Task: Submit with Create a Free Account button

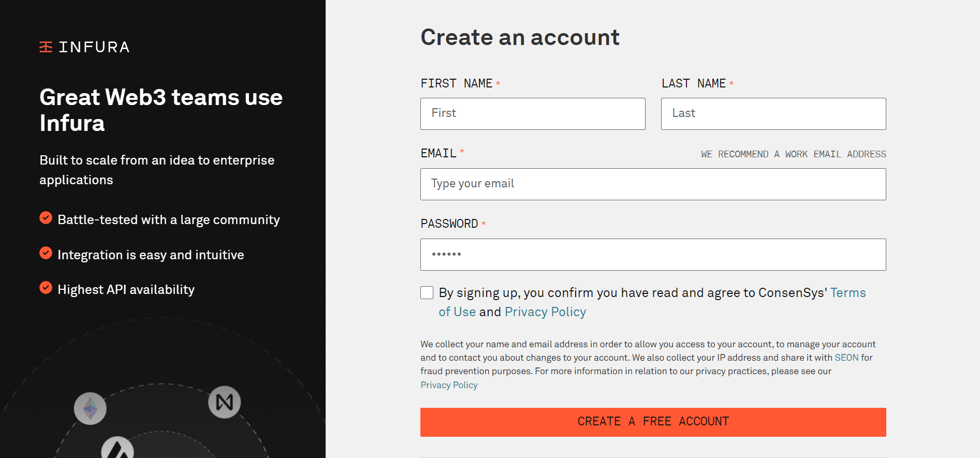Action: pos(653,422)
